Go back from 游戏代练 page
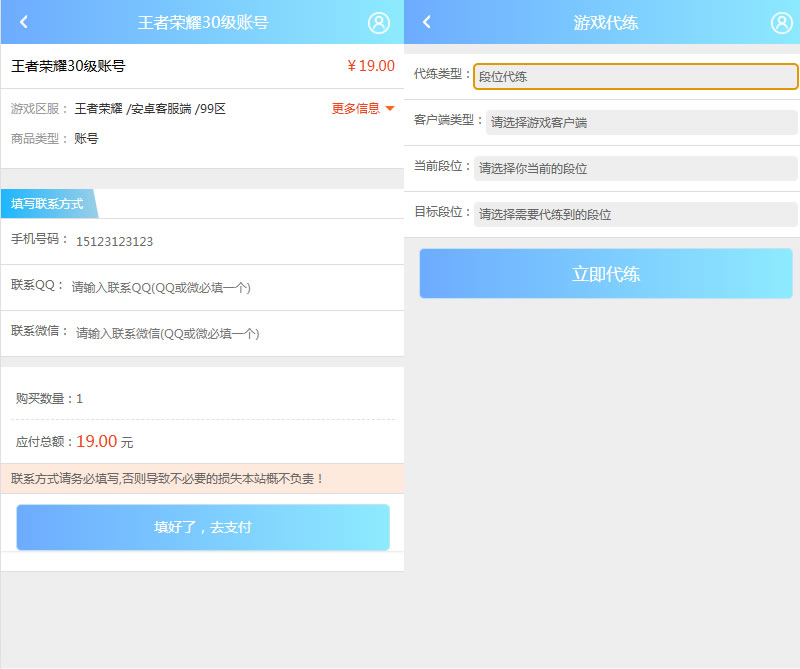The width and height of the screenshot is (800, 669). pyautogui.click(x=427, y=22)
